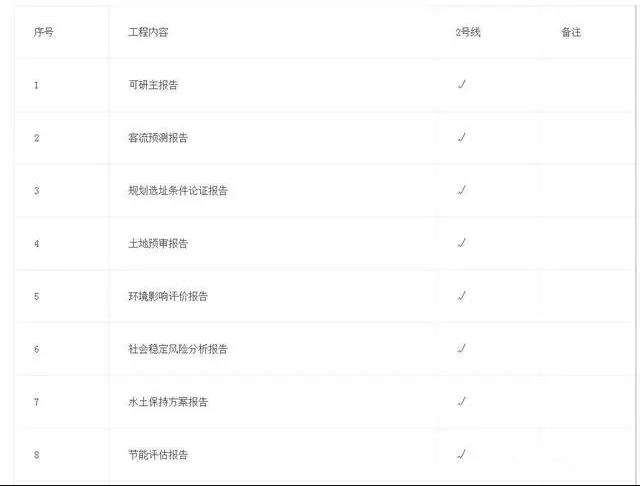Image resolution: width=640 pixels, height=486 pixels.
Task: Click the checkmark beside 客流预测报告
Action: click(462, 137)
